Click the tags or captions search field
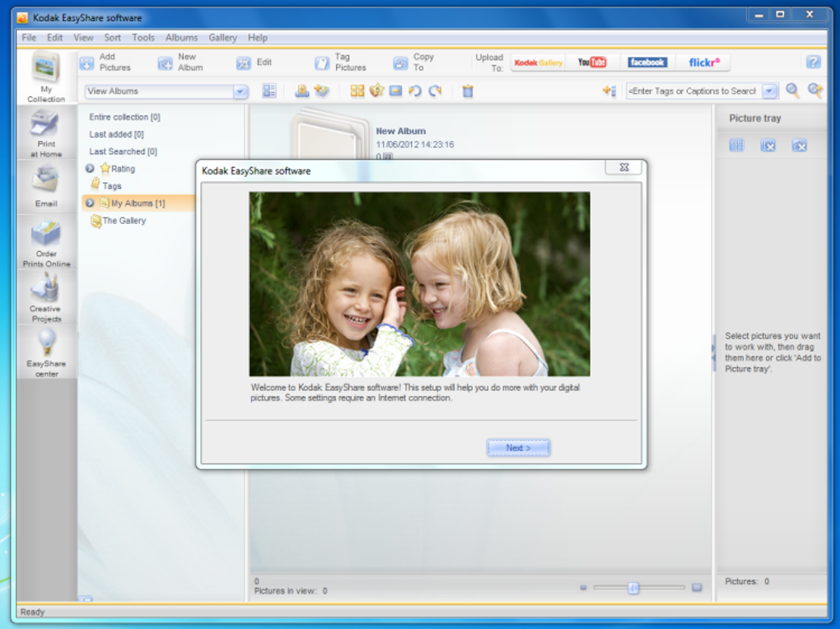The image size is (840, 629). point(692,91)
